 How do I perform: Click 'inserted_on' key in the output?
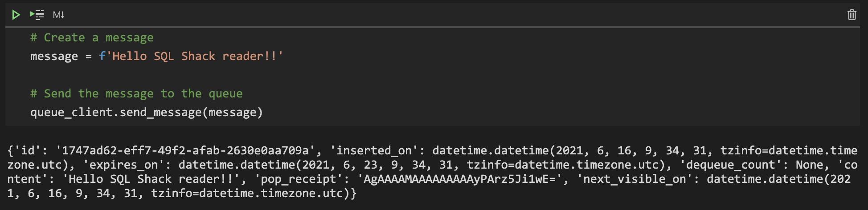pos(374,151)
